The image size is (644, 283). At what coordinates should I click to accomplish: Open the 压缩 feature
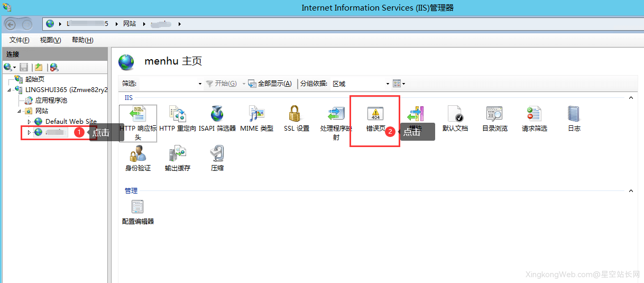tap(217, 159)
